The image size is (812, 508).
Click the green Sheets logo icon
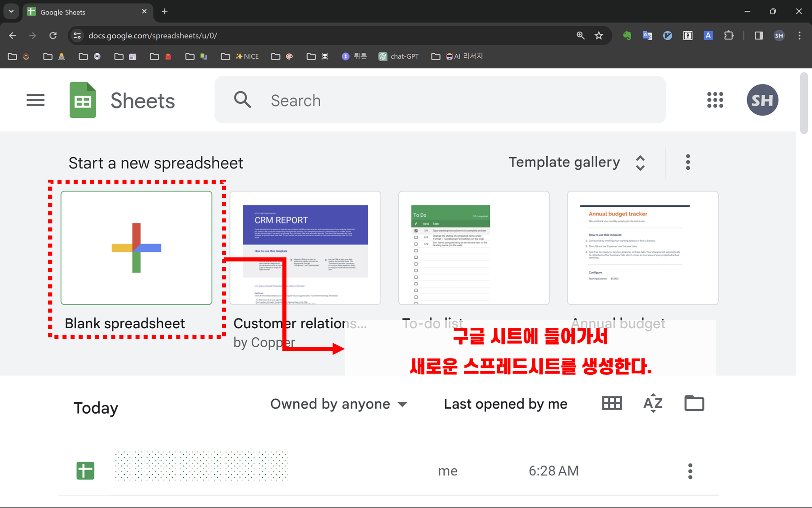(83, 100)
